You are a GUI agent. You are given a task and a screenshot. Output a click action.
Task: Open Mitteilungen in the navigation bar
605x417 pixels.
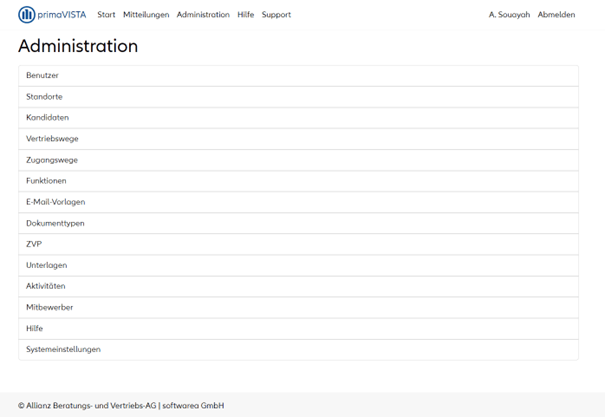tap(146, 15)
